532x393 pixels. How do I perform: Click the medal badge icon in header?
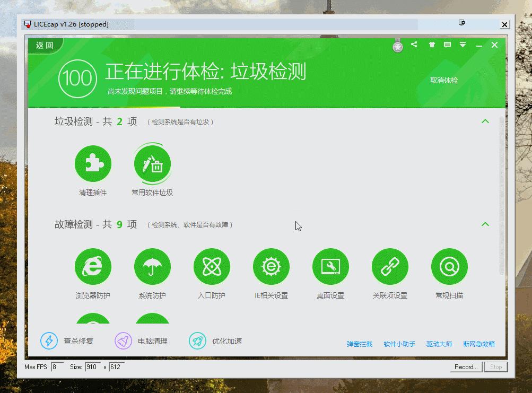[398, 46]
